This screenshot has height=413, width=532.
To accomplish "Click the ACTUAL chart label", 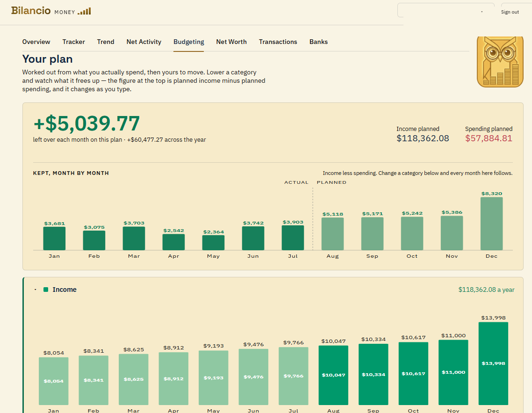I will click(x=296, y=182).
